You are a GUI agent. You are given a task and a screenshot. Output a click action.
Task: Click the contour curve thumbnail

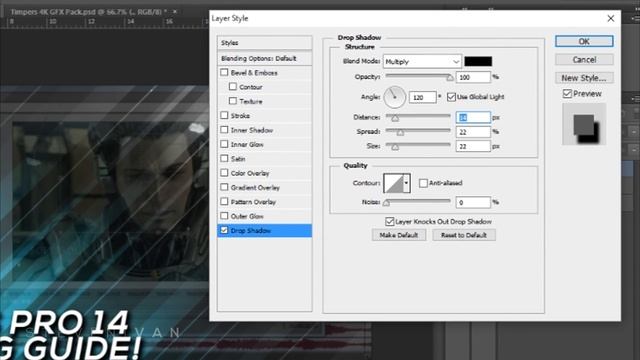click(x=393, y=183)
